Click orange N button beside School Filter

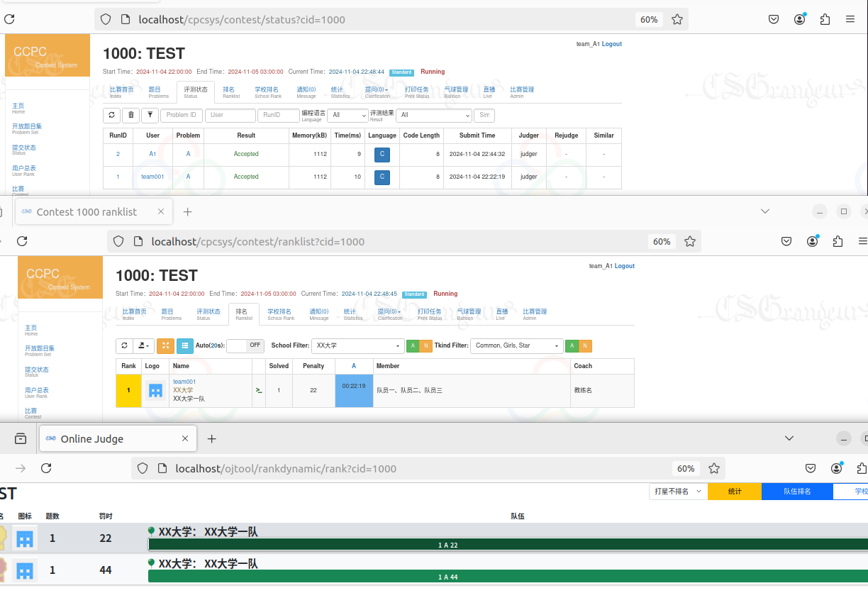click(425, 345)
